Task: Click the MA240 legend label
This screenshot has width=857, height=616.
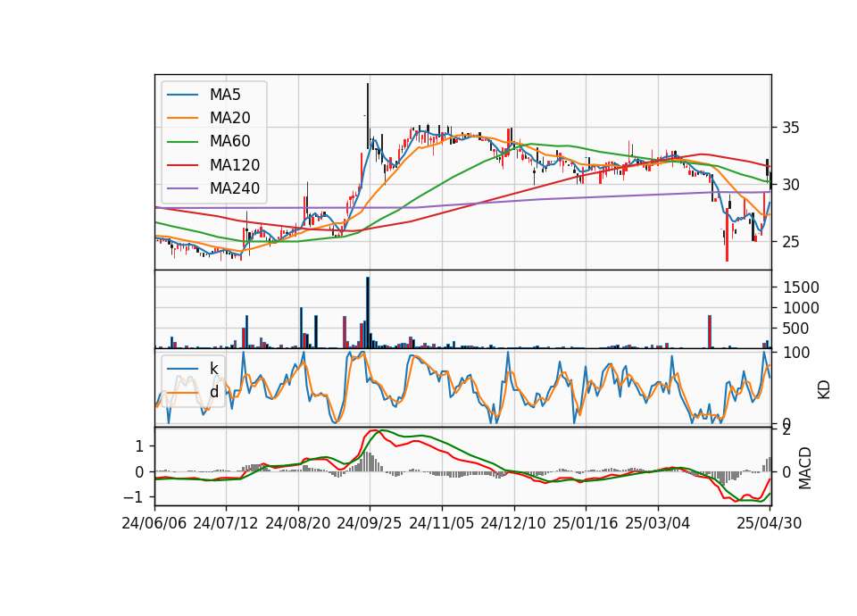Action: (235, 188)
